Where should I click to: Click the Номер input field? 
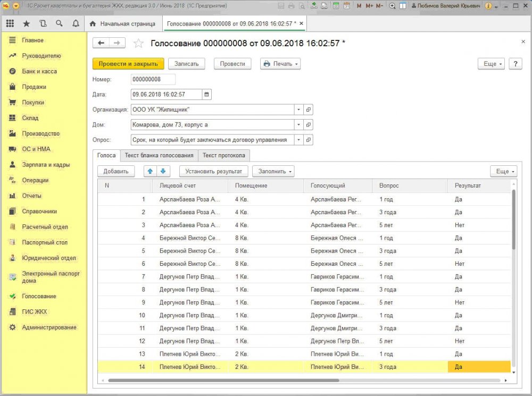coord(153,79)
